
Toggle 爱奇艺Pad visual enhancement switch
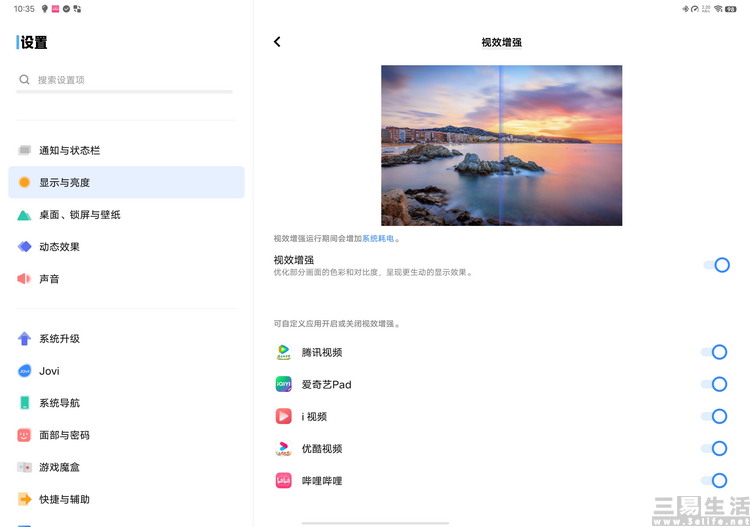pos(714,384)
